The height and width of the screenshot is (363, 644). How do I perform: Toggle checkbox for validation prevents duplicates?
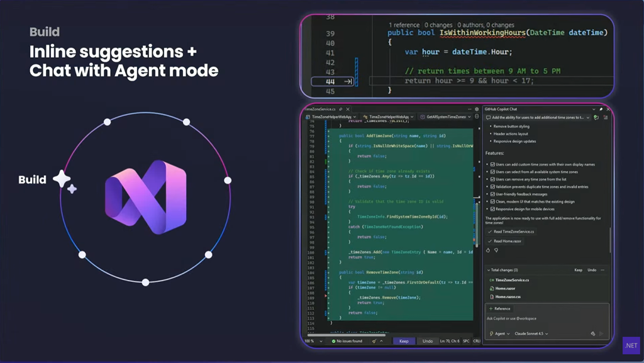[491, 187]
